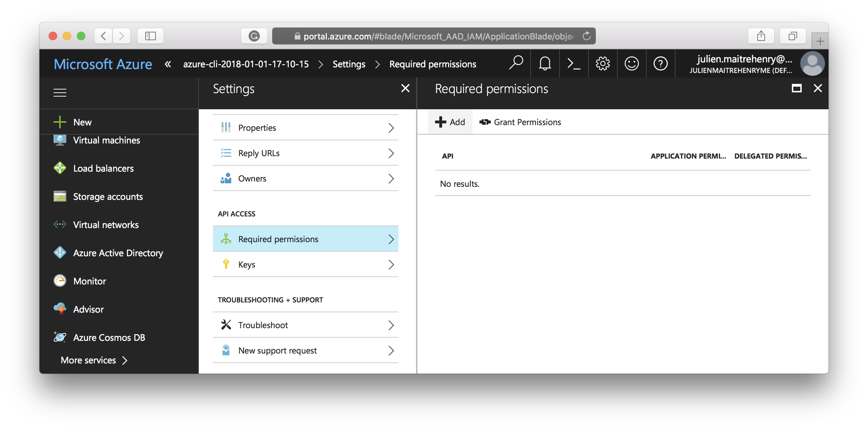Image resolution: width=868 pixels, height=430 pixels.
Task: Open the account avatar menu
Action: click(812, 63)
